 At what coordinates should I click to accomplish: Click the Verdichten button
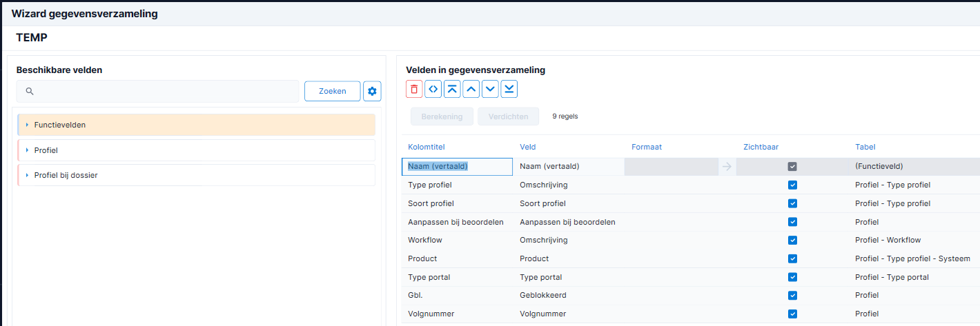click(508, 116)
